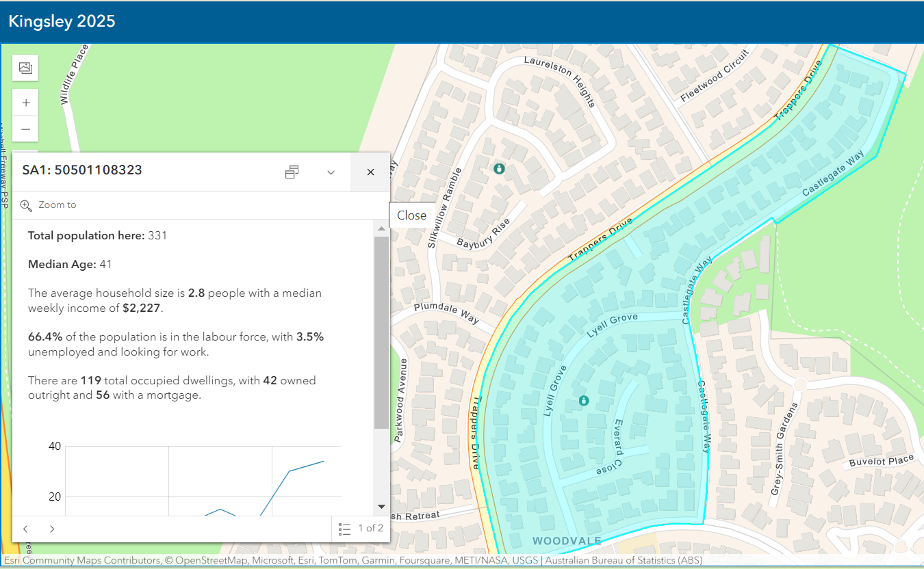Click the 'Grey-Smith Gardens' road label

[x=785, y=449]
